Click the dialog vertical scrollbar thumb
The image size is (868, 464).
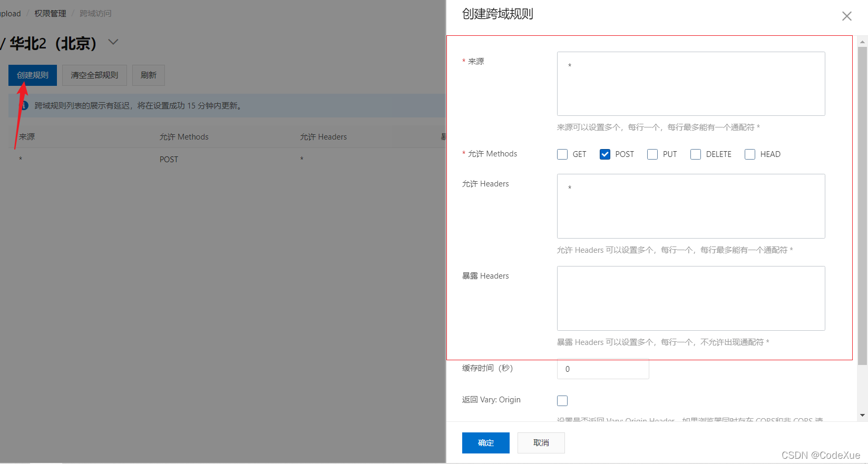coord(863,205)
